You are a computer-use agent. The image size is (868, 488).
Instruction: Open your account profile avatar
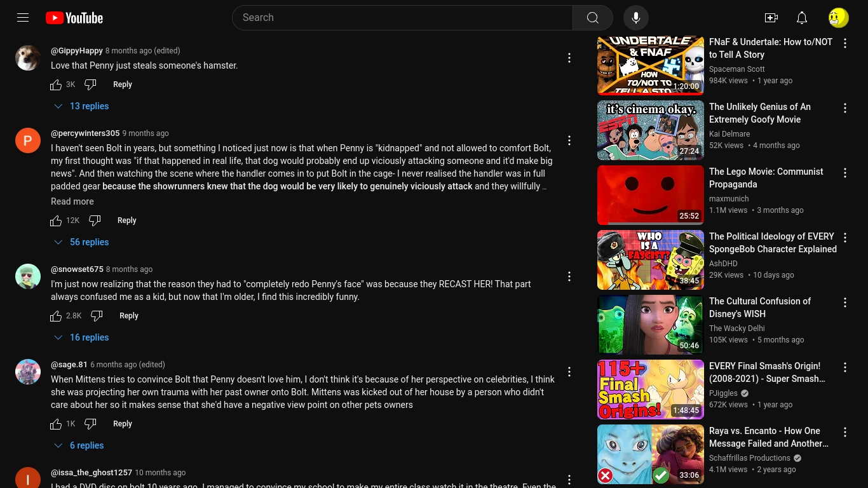(839, 18)
